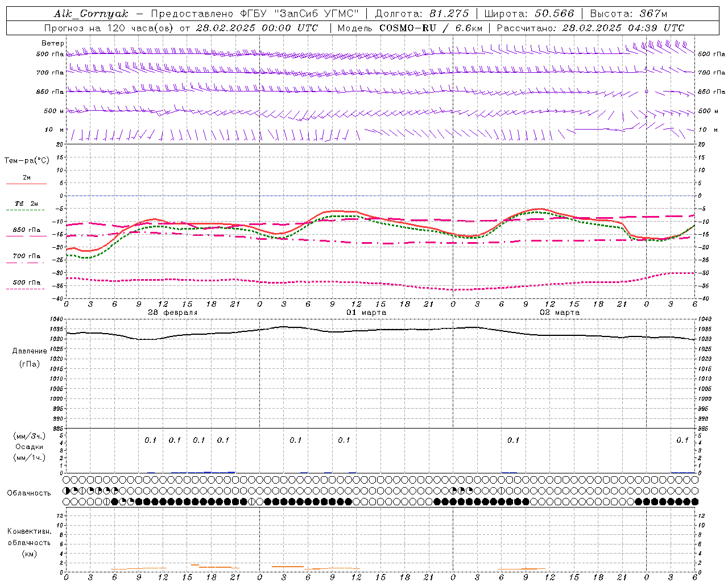Click the '(км)' unit label under convective cloudiness
The height and width of the screenshot is (582, 728).
tap(29, 554)
